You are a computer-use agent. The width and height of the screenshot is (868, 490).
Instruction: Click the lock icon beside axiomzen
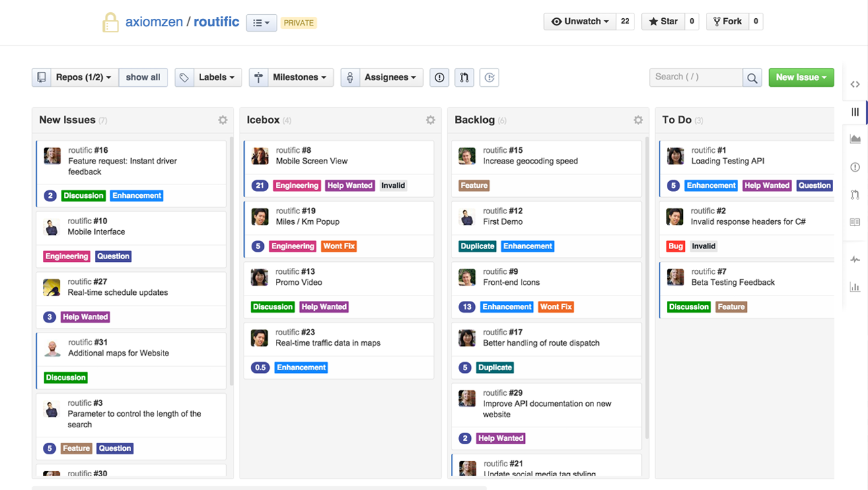(110, 22)
